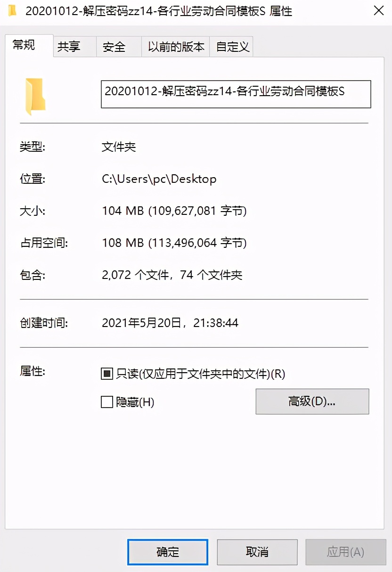This screenshot has height=572, width=392.
Task: Click the large yellow folder icon
Action: pyautogui.click(x=35, y=97)
